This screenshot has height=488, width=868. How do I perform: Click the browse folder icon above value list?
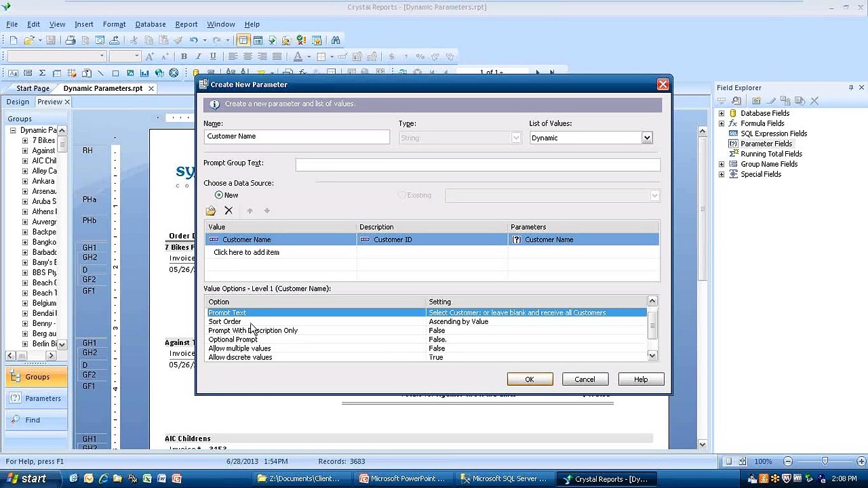click(211, 211)
